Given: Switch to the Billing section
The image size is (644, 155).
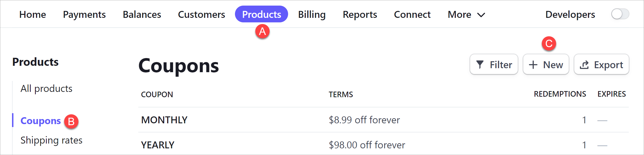Looking at the screenshot, I should point(312,15).
